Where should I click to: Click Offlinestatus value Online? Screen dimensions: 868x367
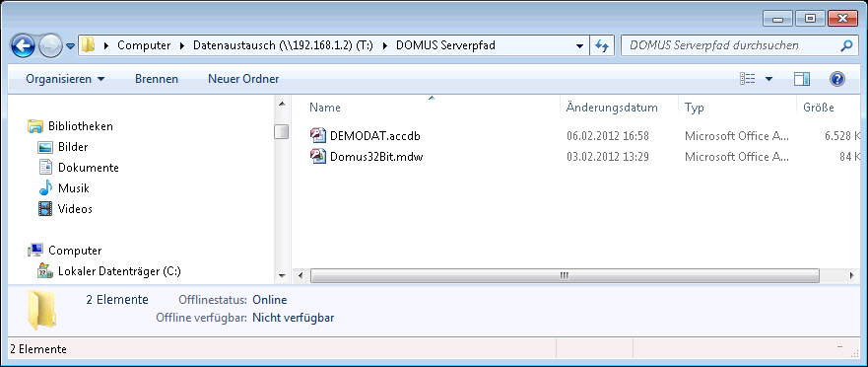click(x=270, y=300)
